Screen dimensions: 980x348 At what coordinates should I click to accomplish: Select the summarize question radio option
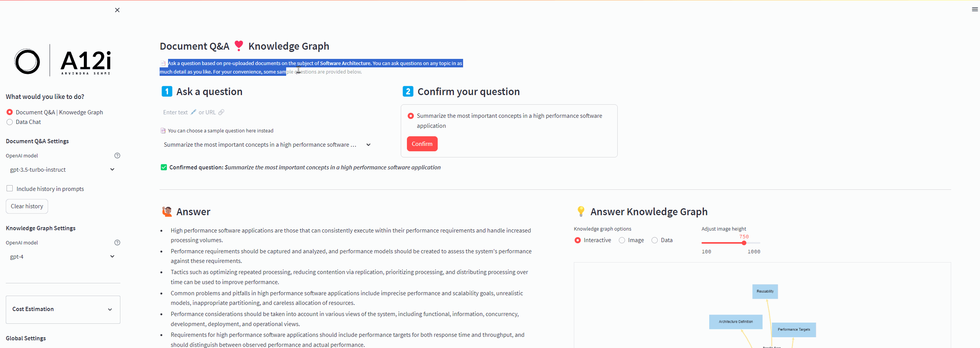point(411,116)
